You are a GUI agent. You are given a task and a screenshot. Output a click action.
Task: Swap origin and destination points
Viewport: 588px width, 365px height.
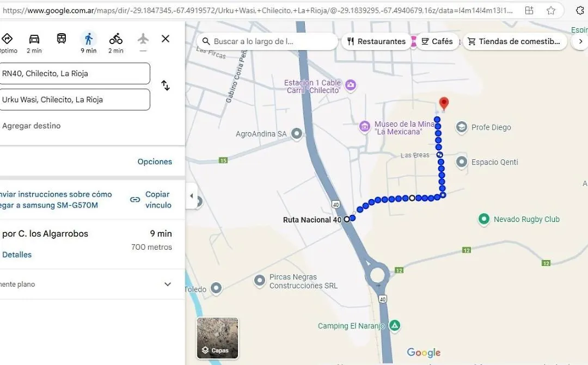click(x=166, y=85)
